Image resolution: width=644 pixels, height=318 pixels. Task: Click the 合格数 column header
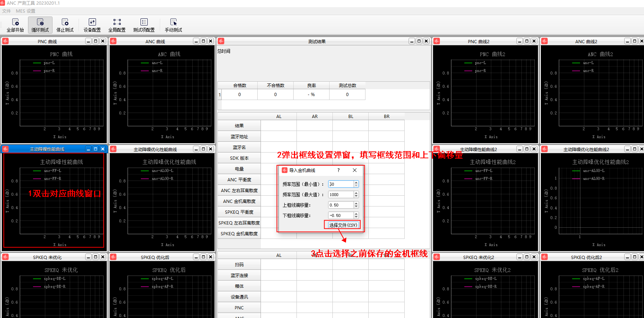pyautogui.click(x=240, y=86)
